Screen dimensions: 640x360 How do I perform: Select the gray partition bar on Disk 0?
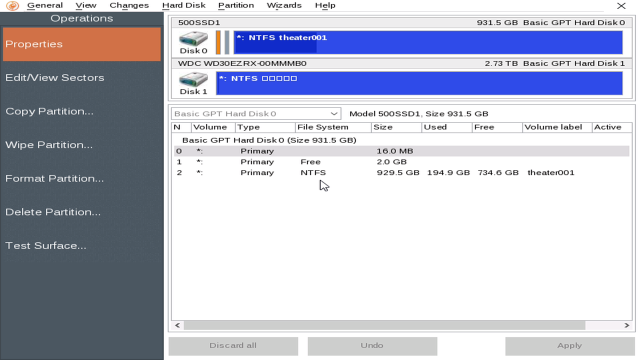coord(227,42)
